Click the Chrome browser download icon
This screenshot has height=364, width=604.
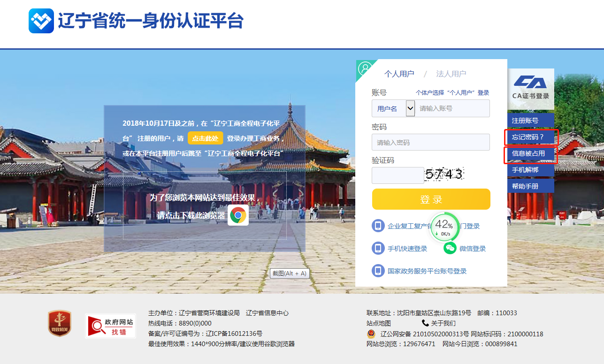coord(238,215)
